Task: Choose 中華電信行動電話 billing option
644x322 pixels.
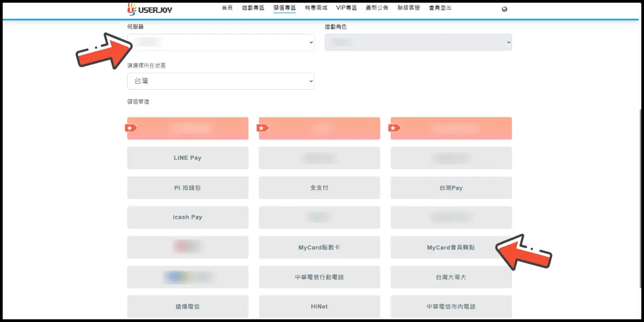Action: coord(319,277)
